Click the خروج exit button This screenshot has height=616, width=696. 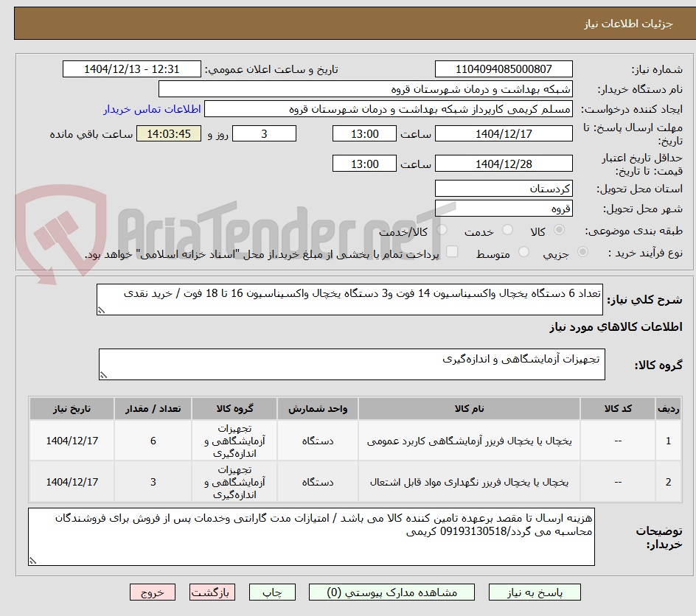pyautogui.click(x=152, y=592)
